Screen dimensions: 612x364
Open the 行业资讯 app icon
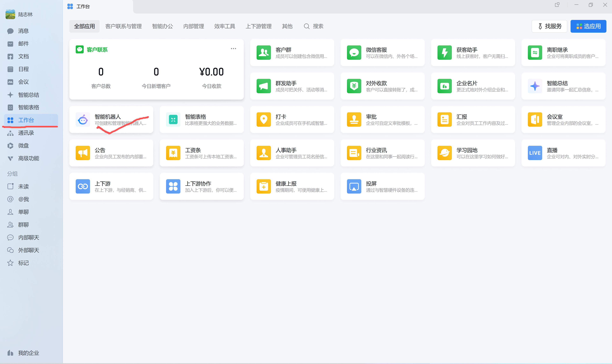[354, 153]
